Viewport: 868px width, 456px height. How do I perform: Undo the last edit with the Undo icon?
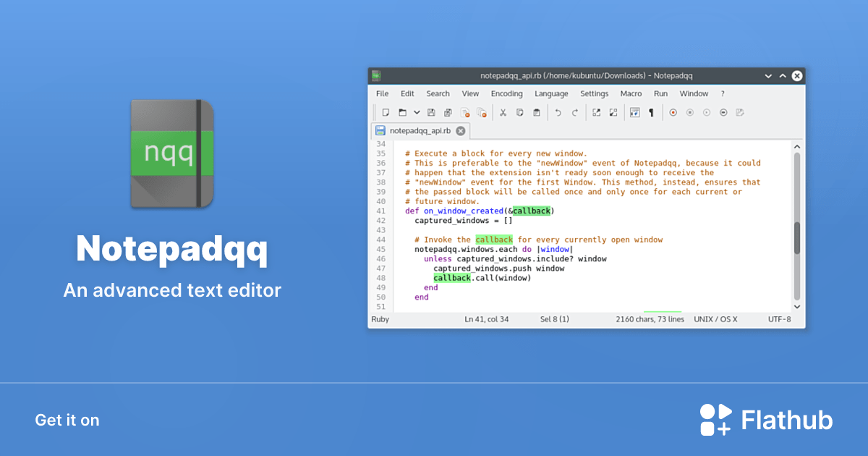(x=557, y=112)
